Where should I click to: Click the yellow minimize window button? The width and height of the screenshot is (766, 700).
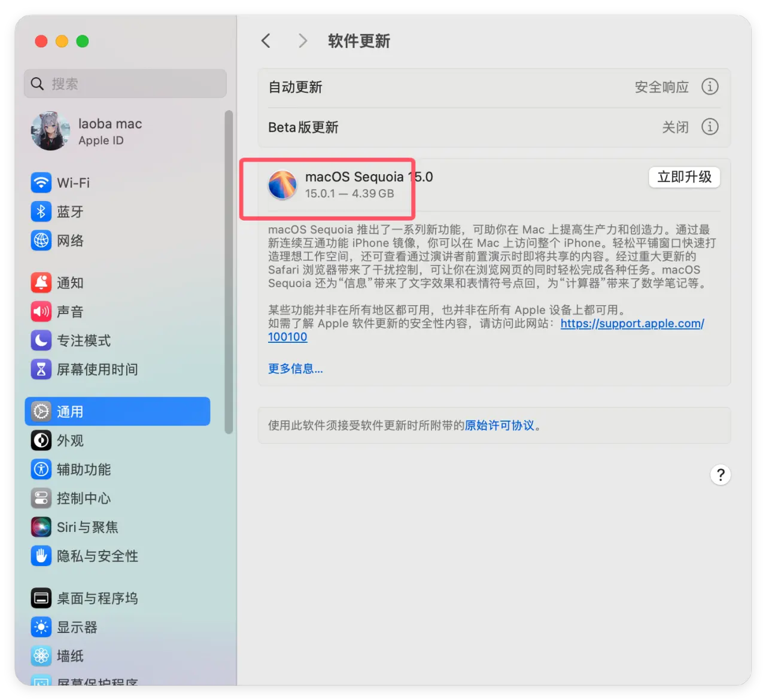click(x=62, y=41)
